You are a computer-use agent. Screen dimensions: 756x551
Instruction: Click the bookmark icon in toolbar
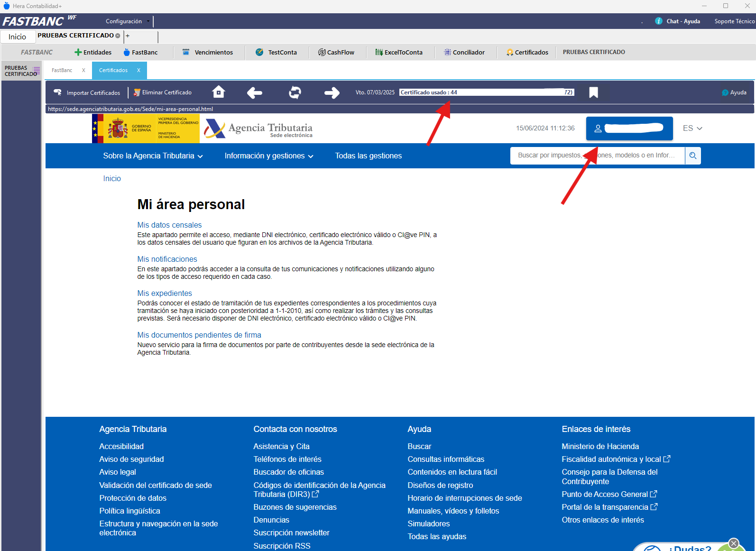593,92
